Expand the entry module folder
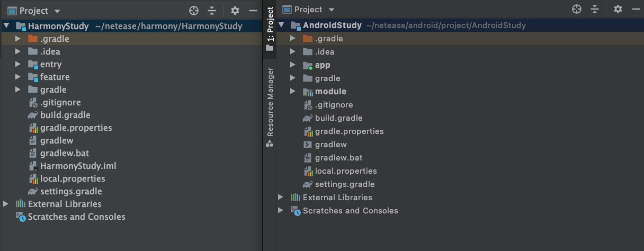This screenshot has width=644, height=251. pos(18,64)
